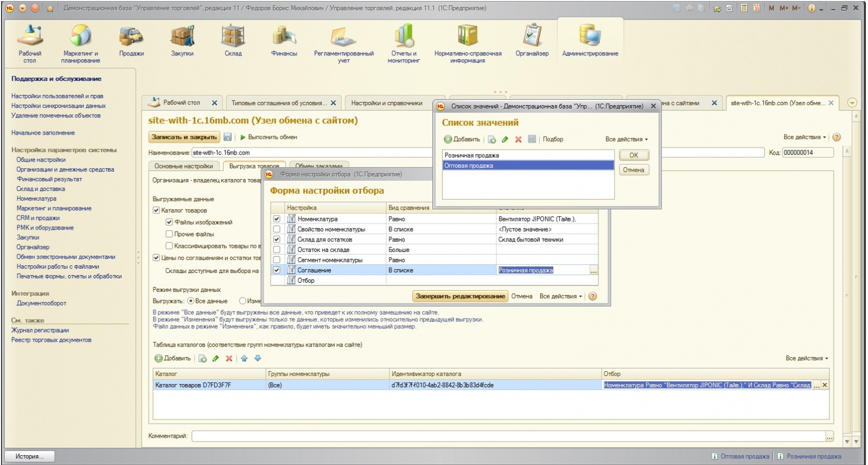
Task: Select the Все данные radio button
Action: tap(190, 301)
